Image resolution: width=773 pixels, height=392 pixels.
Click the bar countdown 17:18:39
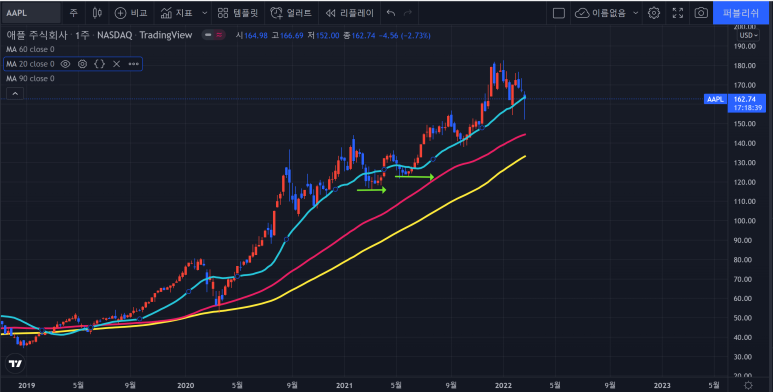[x=747, y=107]
